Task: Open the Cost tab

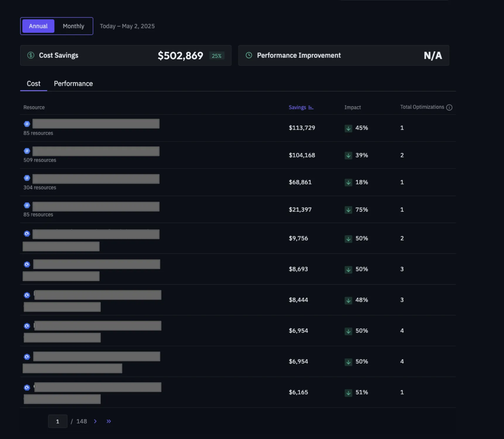Action: point(33,84)
